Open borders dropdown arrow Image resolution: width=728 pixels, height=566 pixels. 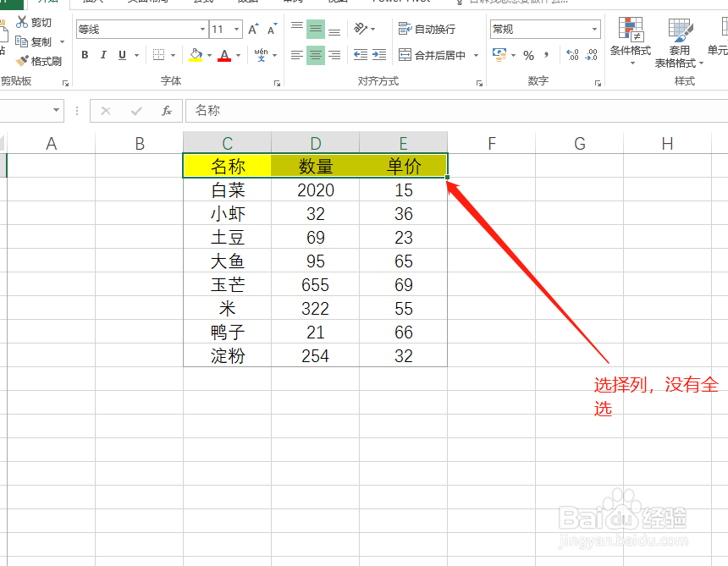pyautogui.click(x=174, y=56)
